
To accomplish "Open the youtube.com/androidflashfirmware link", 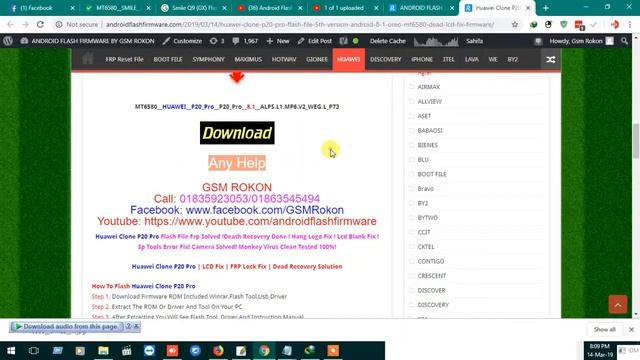I will 260,221.
